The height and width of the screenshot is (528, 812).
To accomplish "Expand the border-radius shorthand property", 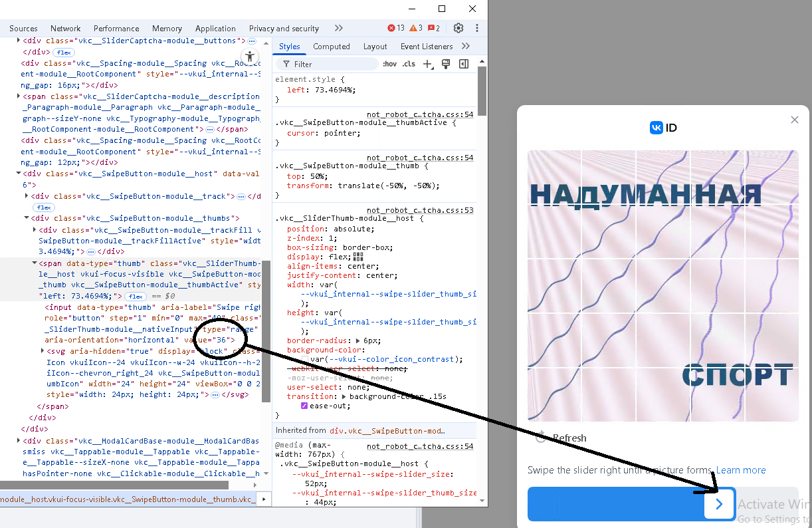I will (x=359, y=340).
